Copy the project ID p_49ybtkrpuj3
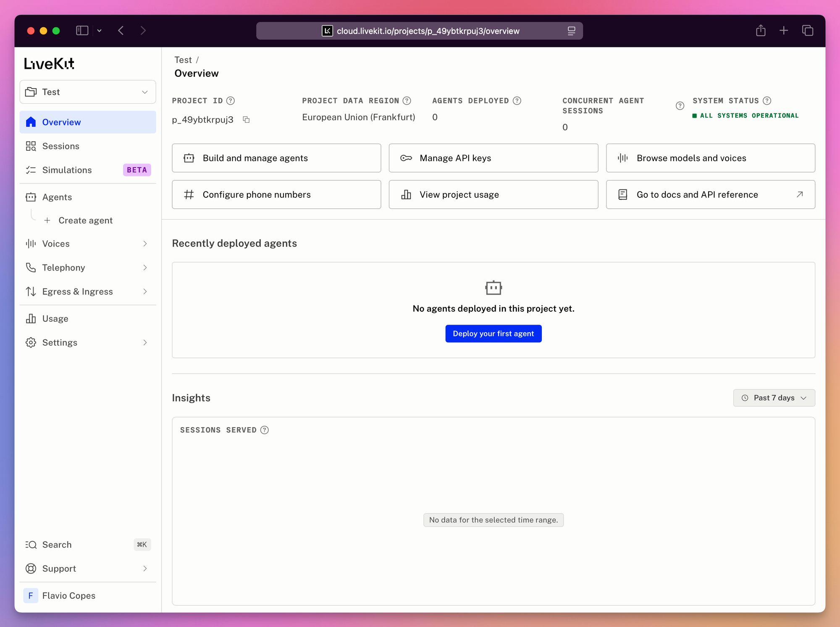Screen dimensions: 840x627 247,120
